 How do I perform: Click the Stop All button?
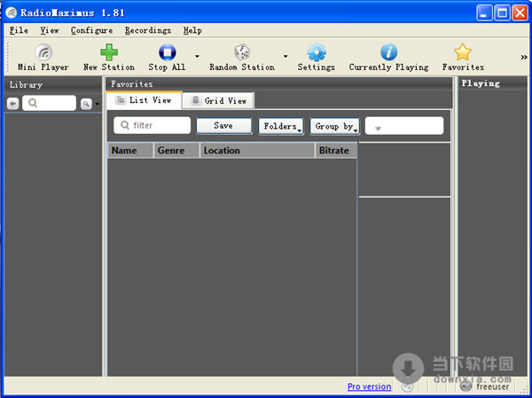tap(167, 58)
